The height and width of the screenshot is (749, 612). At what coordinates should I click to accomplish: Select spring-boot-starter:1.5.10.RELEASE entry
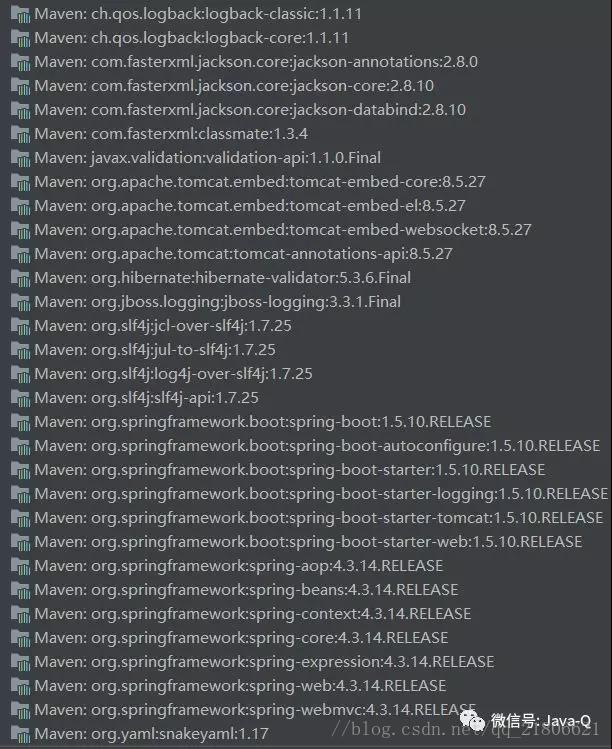click(x=278, y=470)
